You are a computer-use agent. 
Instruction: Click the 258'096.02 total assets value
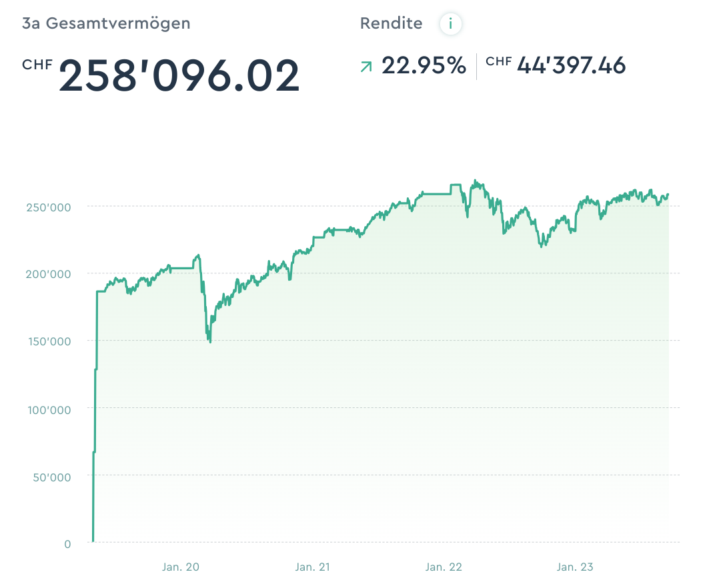[x=179, y=75]
